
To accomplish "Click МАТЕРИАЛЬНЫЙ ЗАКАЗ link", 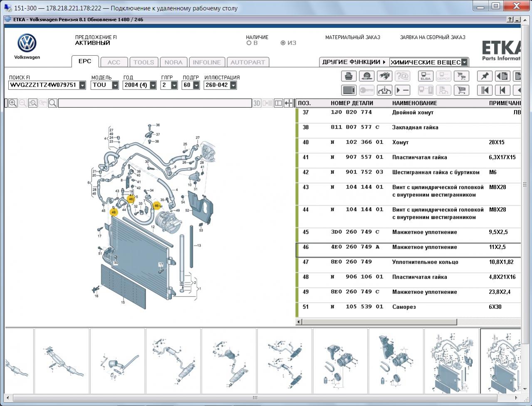I will 353,37.
